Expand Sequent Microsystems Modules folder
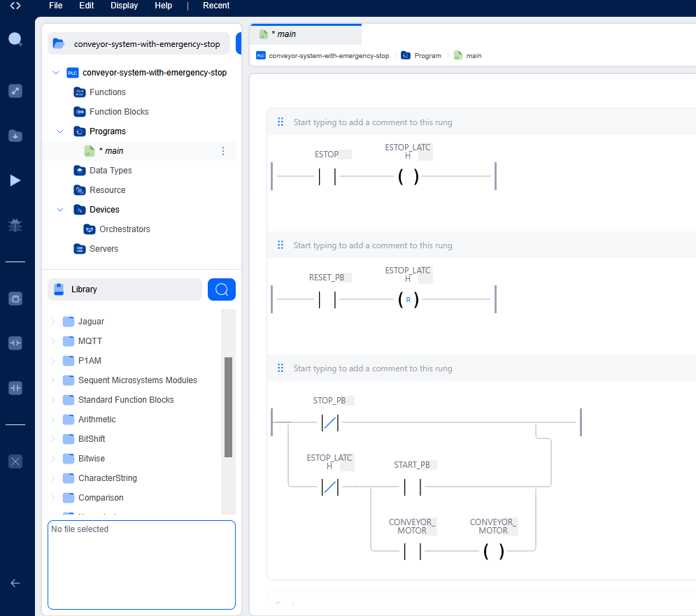 click(x=53, y=380)
